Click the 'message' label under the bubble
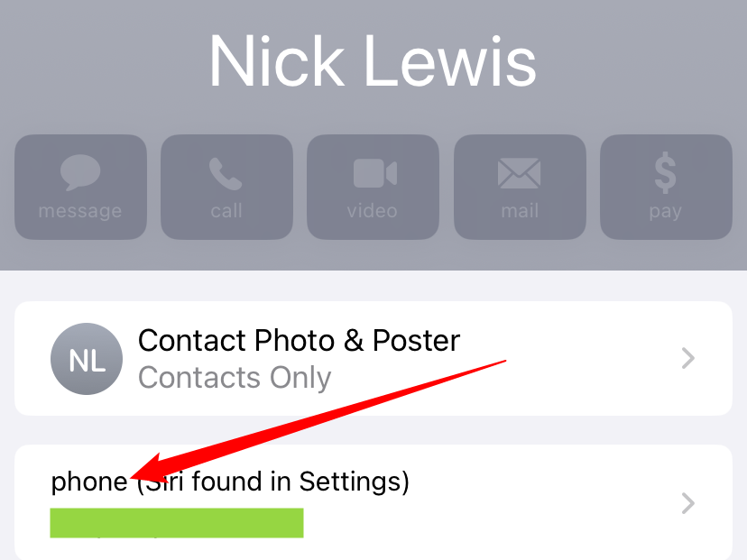747x560 pixels. tap(80, 211)
